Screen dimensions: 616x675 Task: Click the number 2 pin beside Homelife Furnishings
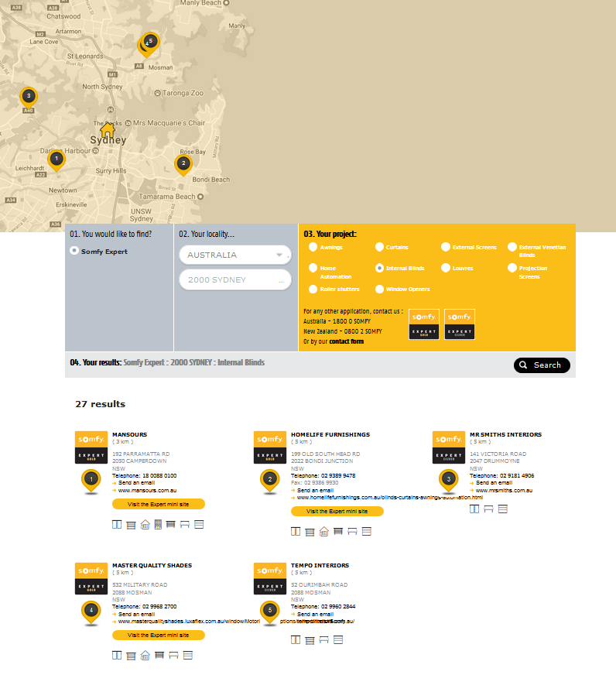click(x=270, y=481)
